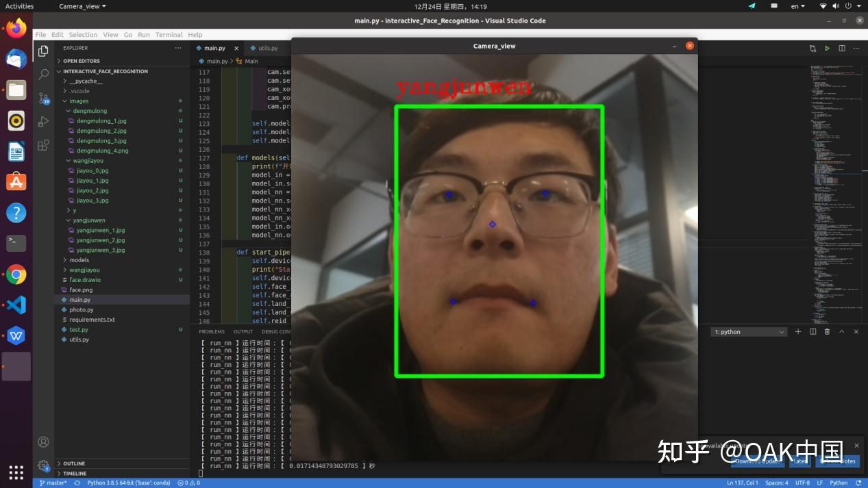Open the notifications bell in status bar
This screenshot has height=488, width=868.
(858, 483)
